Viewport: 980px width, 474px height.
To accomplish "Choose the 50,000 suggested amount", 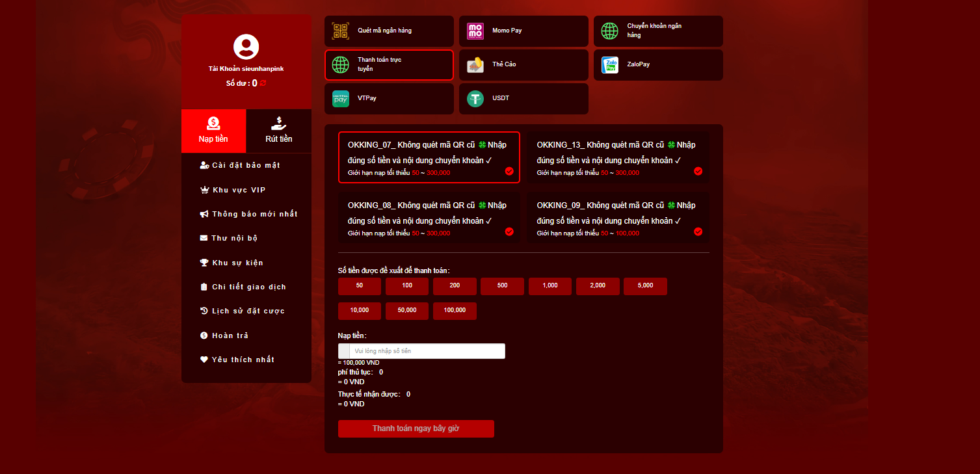I will click(407, 311).
